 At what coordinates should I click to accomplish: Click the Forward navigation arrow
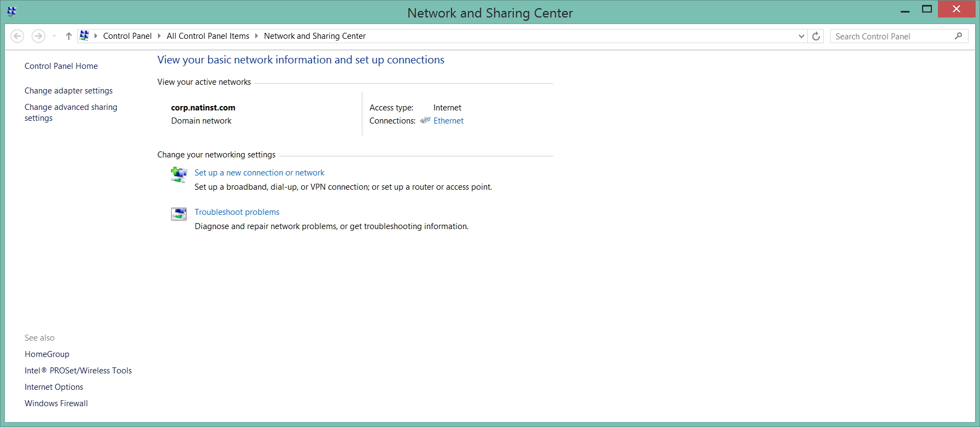tap(38, 36)
